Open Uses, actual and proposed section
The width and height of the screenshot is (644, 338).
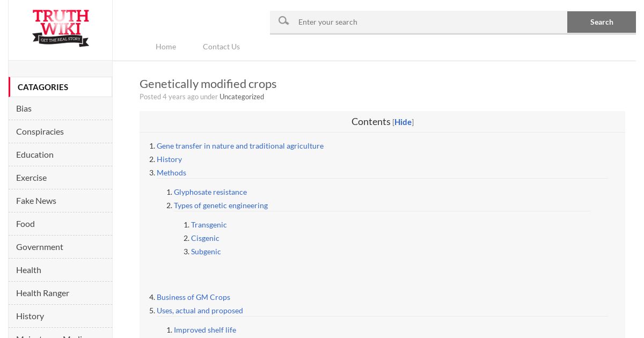[200, 311]
